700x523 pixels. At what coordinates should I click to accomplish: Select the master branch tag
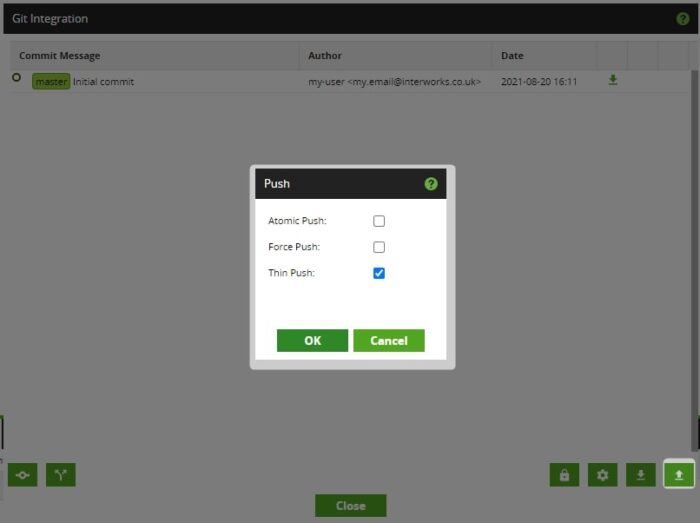[x=51, y=82]
